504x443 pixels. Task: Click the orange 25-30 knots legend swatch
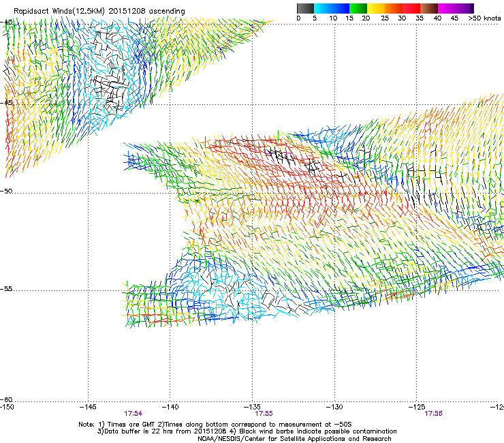[x=394, y=8]
